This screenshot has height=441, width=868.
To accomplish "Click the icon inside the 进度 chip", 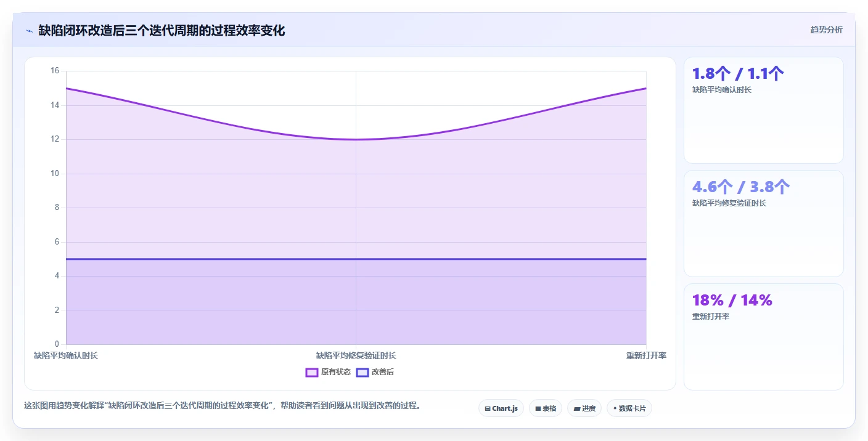I will point(576,408).
